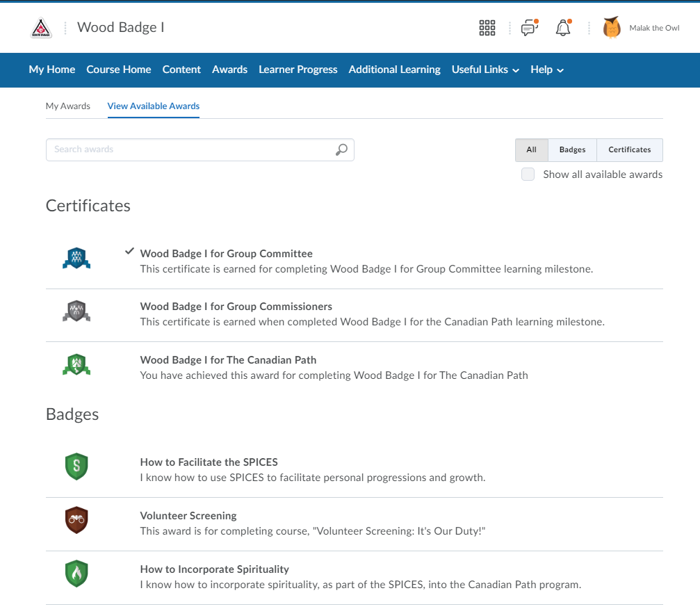Click the Spirituality badge description text
The width and height of the screenshot is (700, 609).
361,585
